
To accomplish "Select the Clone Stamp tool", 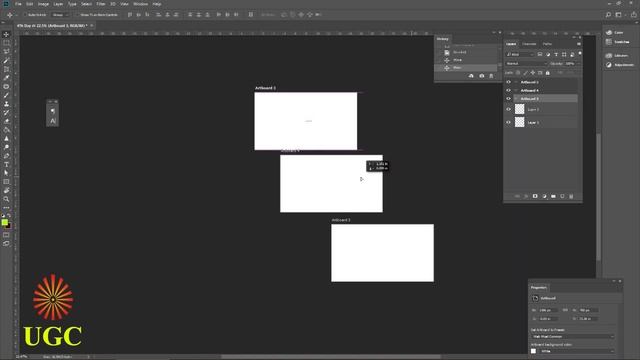I will 6,104.
